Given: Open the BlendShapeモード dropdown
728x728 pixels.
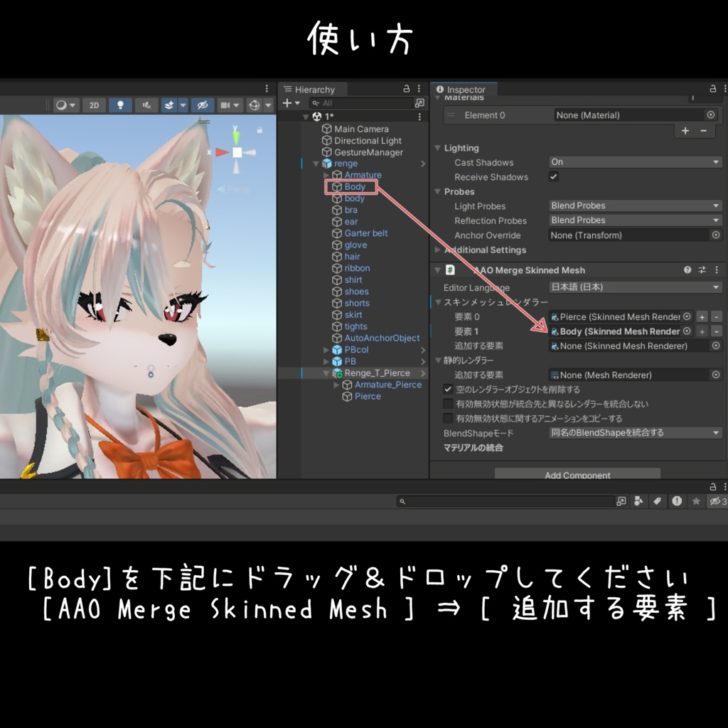Looking at the screenshot, I should (635, 432).
